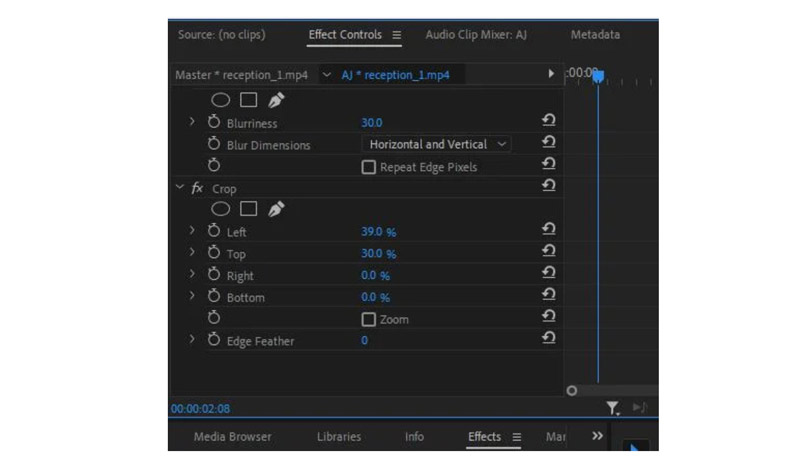Show overflow panels with double chevron
800x462 pixels.
[x=598, y=436]
